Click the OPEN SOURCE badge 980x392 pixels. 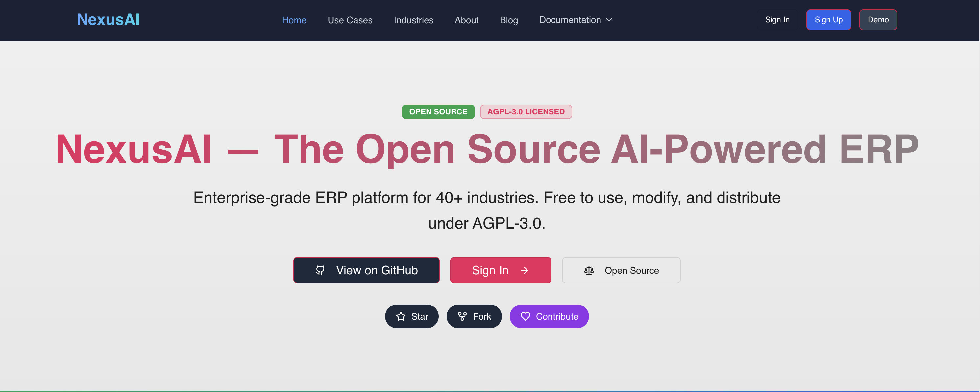(x=438, y=111)
